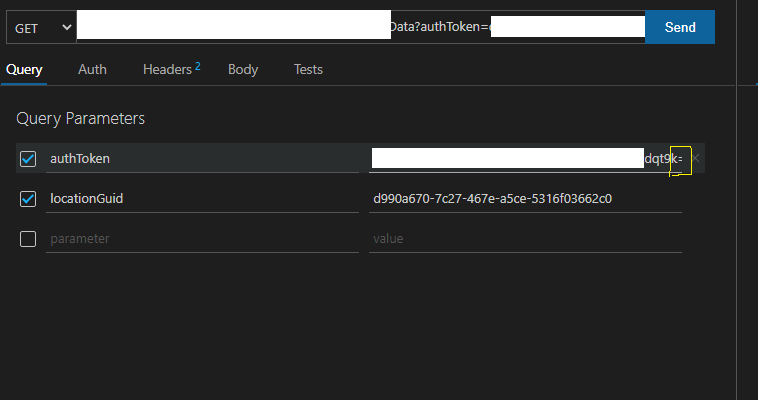Open the Headers tab
The height and width of the screenshot is (400, 758).
point(171,70)
